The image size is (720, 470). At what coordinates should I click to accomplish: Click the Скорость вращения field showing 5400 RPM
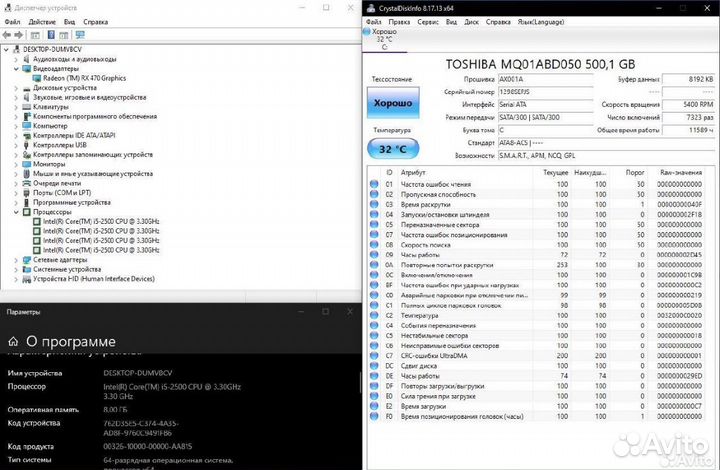pyautogui.click(x=689, y=105)
